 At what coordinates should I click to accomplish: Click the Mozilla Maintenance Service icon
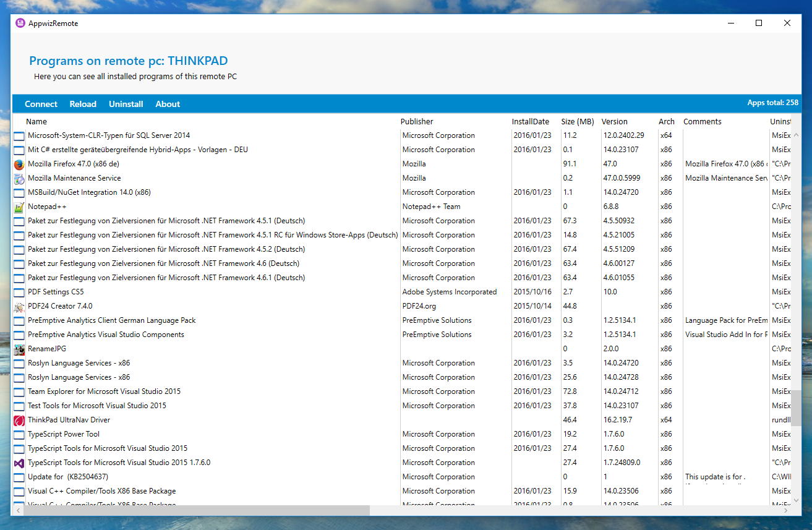[x=19, y=178]
